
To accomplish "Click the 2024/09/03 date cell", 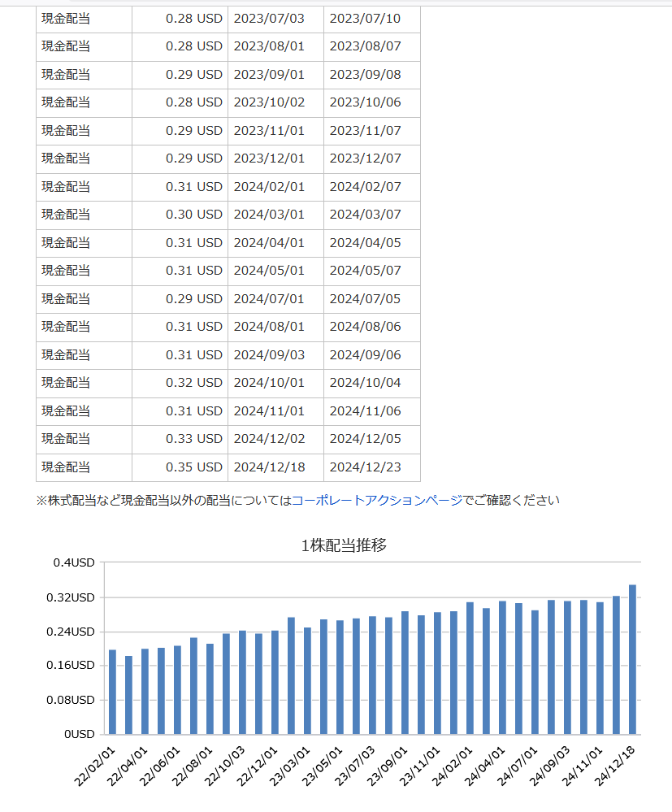I will (275, 355).
